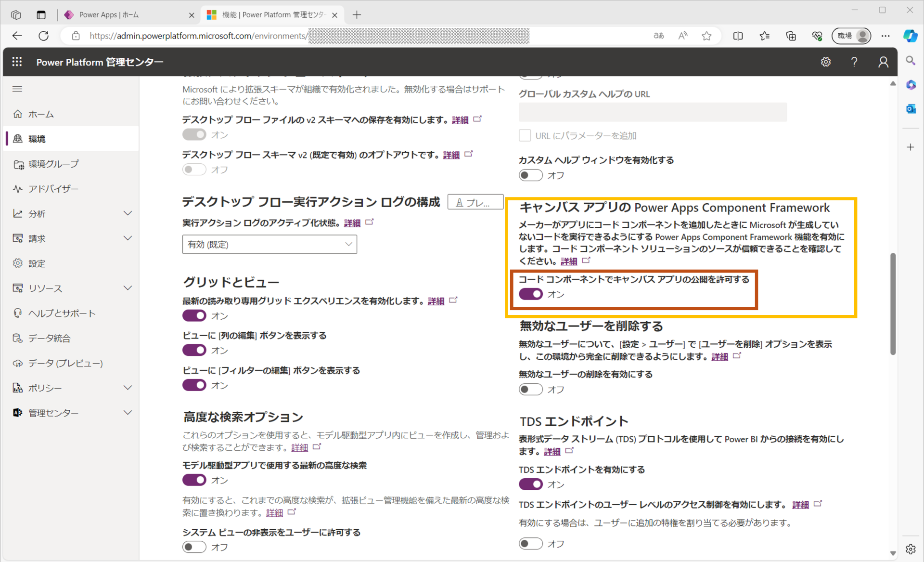Viewport: 924px width, 562px height.
Task: Go back with browser back arrow
Action: click(17, 36)
